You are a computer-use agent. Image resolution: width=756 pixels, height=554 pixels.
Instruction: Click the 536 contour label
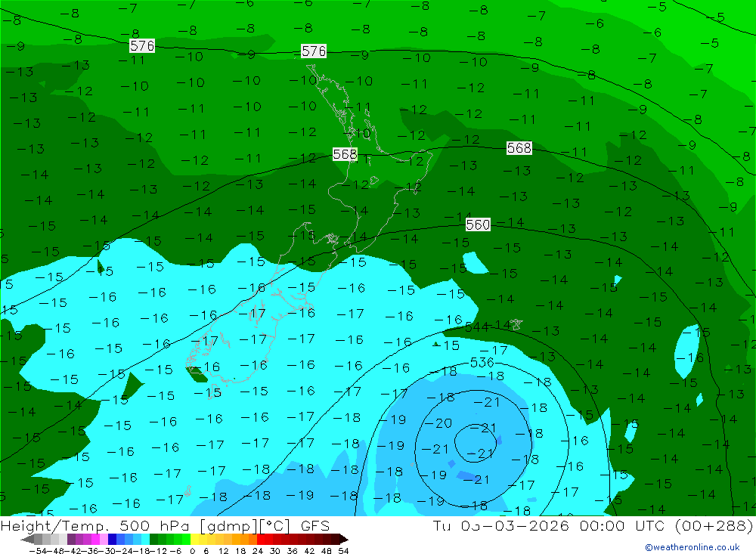pyautogui.click(x=482, y=362)
